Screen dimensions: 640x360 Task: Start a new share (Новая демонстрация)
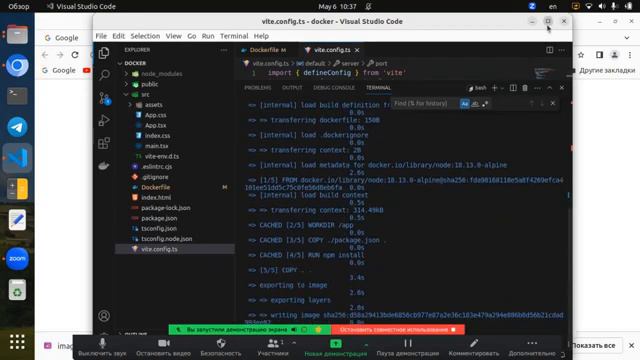[x=336, y=347]
